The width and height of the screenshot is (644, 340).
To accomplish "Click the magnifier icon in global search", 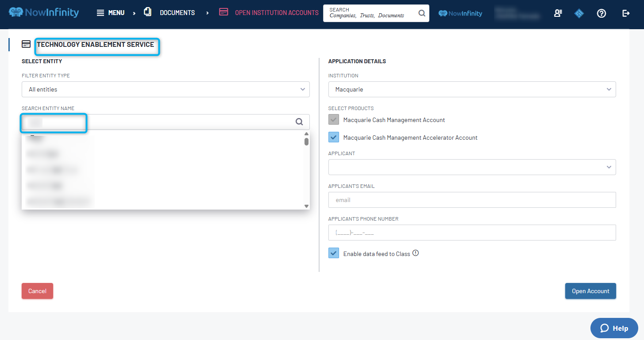I will (422, 13).
